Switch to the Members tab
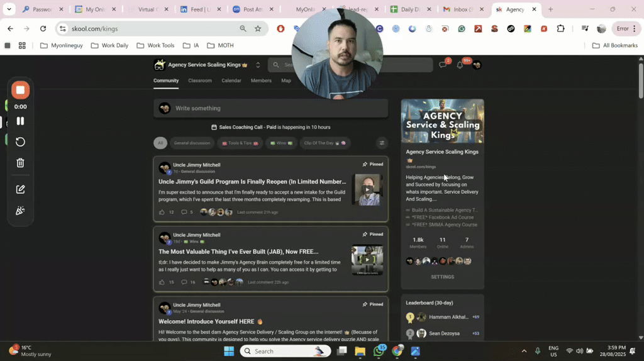 coord(261,81)
